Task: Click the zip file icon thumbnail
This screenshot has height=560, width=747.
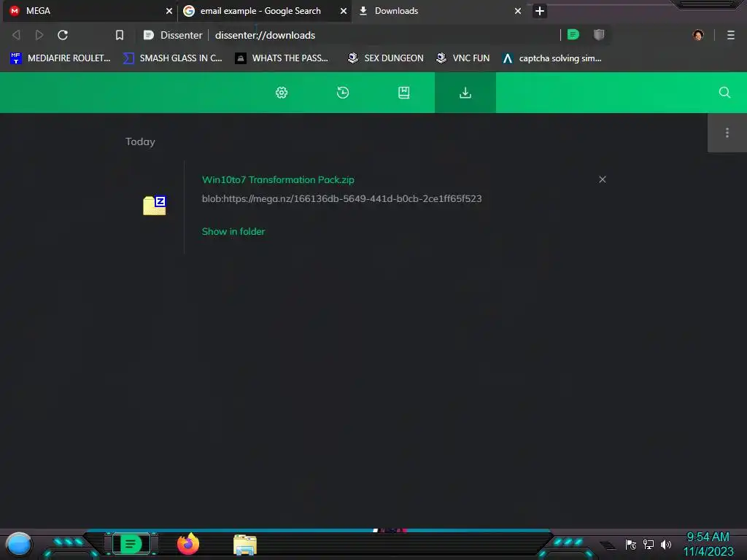Action: point(155,205)
